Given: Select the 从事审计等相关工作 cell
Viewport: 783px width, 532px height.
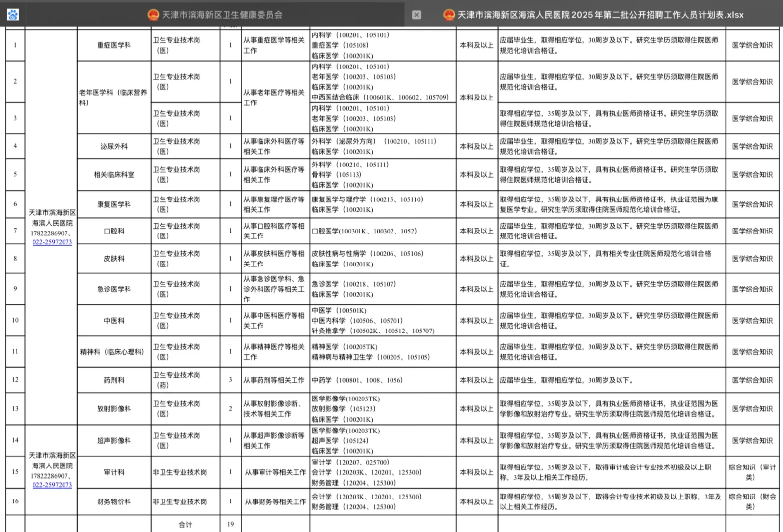Looking at the screenshot, I should click(275, 472).
